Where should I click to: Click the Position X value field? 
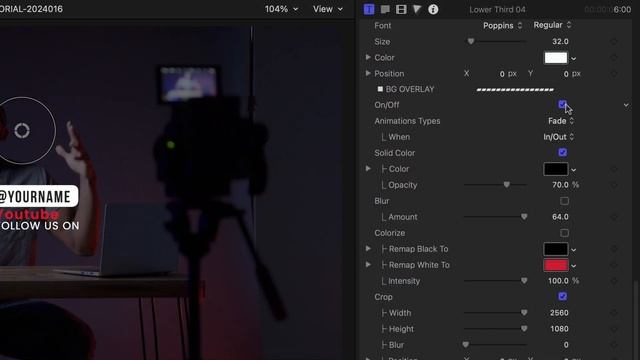point(502,74)
